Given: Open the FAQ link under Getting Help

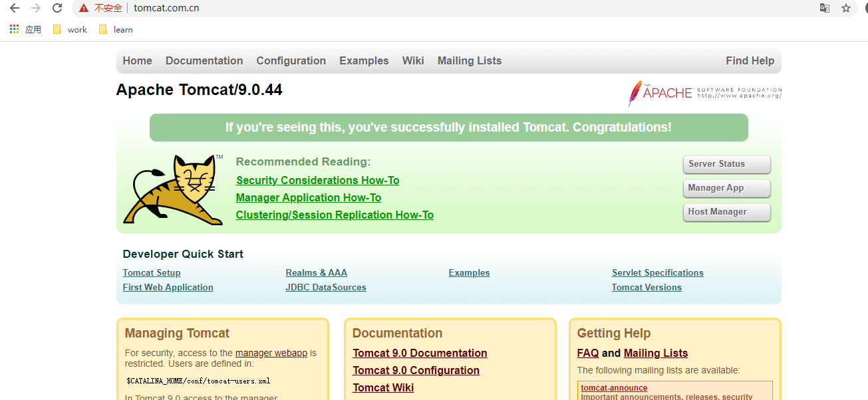Looking at the screenshot, I should tap(588, 353).
